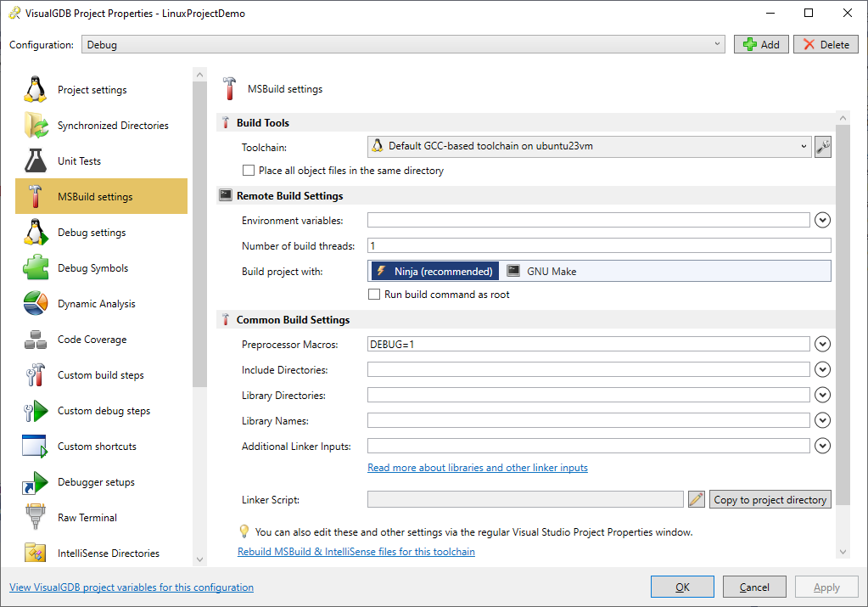Open View VisualGDB project variables link

coord(132,587)
